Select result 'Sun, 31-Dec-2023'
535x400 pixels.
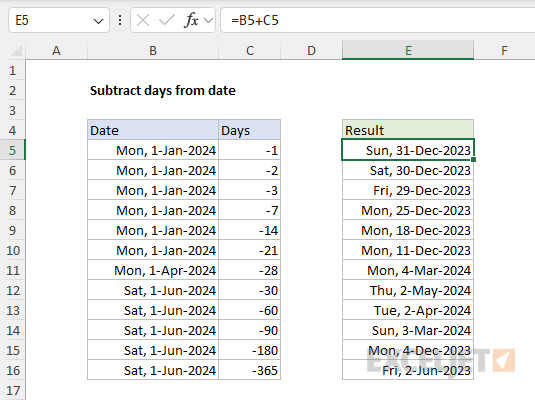[408, 150]
